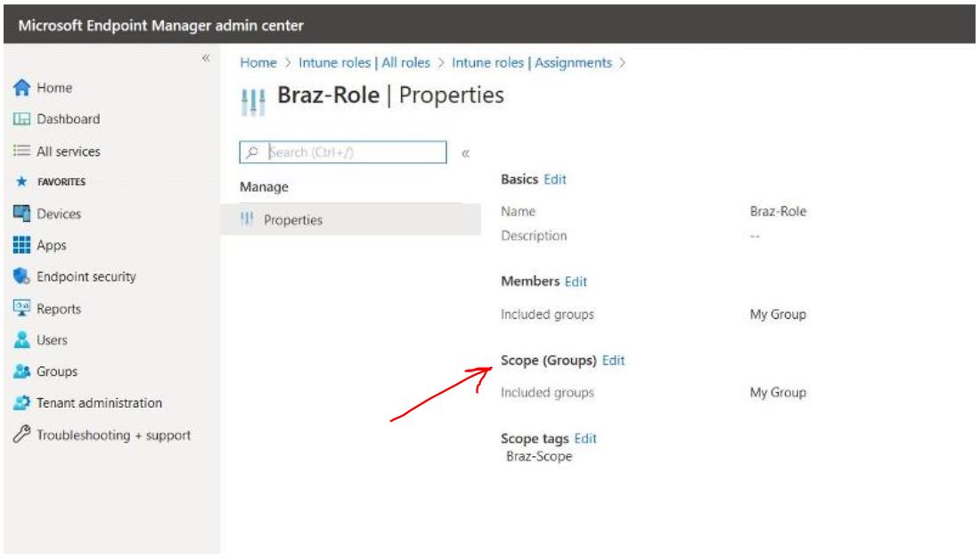Select the Apps grid icon

pos(22,245)
